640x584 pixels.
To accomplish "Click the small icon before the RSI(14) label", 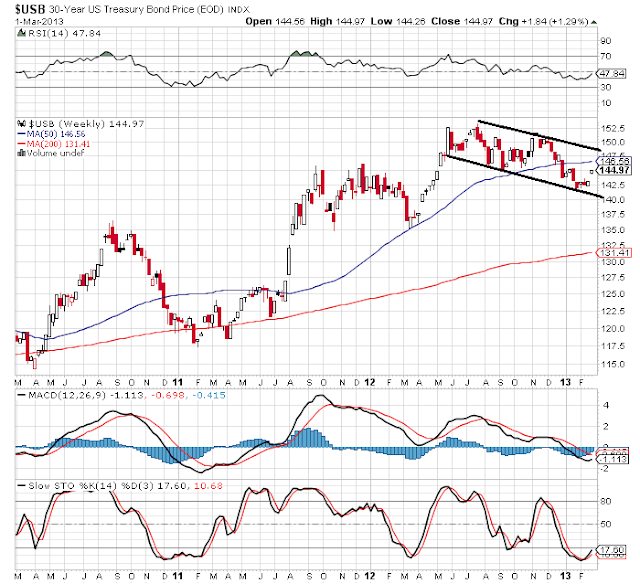I will [x=22, y=33].
